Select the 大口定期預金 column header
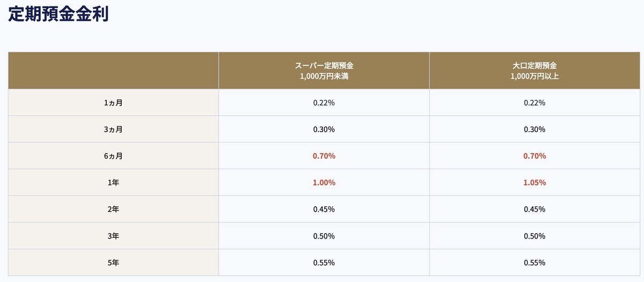Image resolution: width=644 pixels, height=282 pixels. tap(535, 70)
